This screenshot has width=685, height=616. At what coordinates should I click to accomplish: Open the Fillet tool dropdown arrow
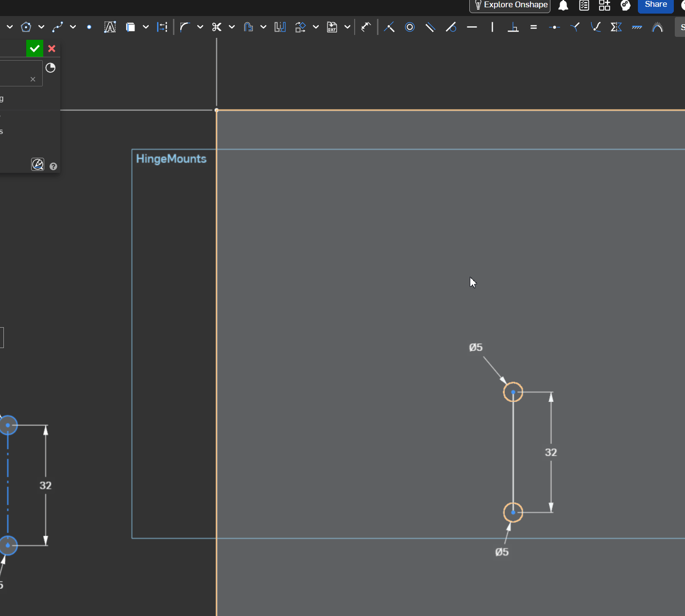click(x=200, y=27)
